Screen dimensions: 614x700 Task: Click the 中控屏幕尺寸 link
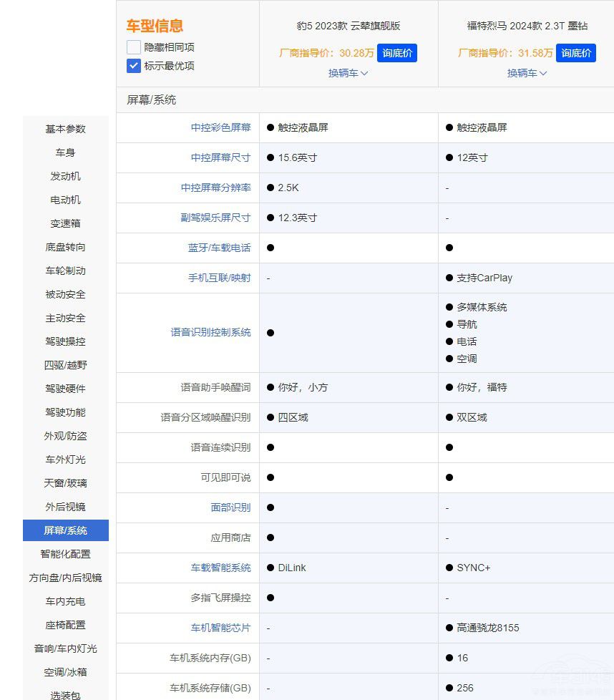[x=220, y=157]
